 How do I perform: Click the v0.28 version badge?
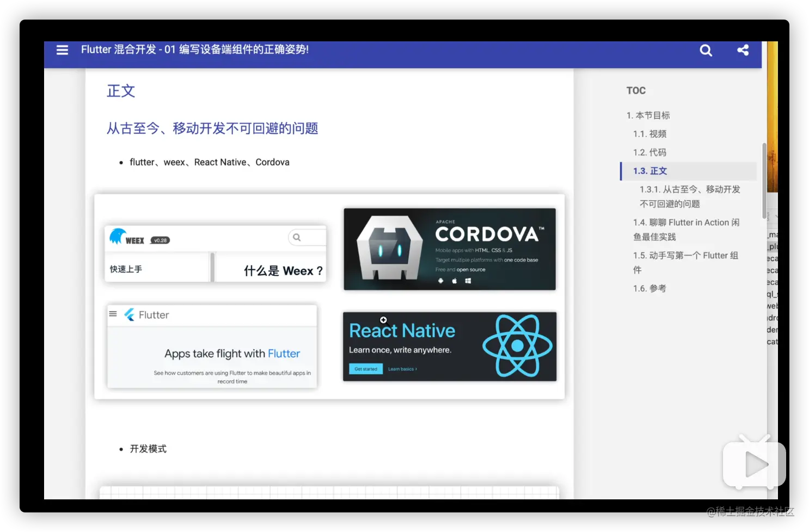point(160,240)
